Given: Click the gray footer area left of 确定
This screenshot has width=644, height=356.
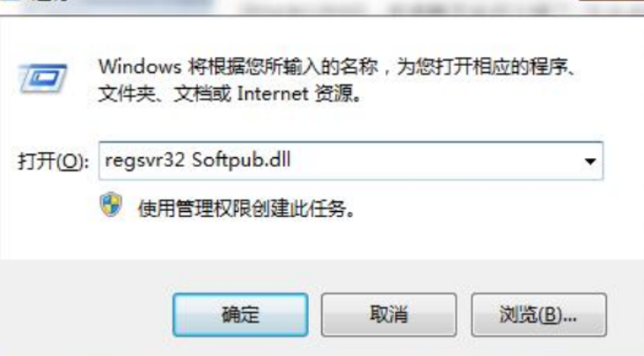Looking at the screenshot, I should click(x=86, y=315).
